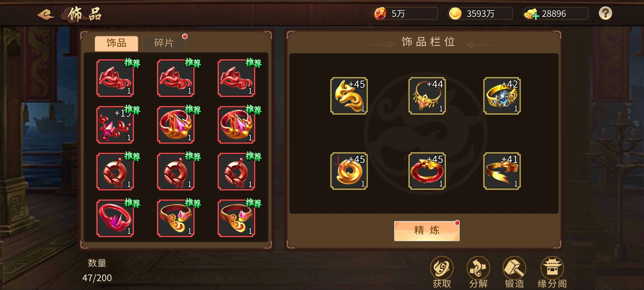Pick the first red cloud ornament item
Image resolution: width=644 pixels, height=290 pixels.
point(115,78)
